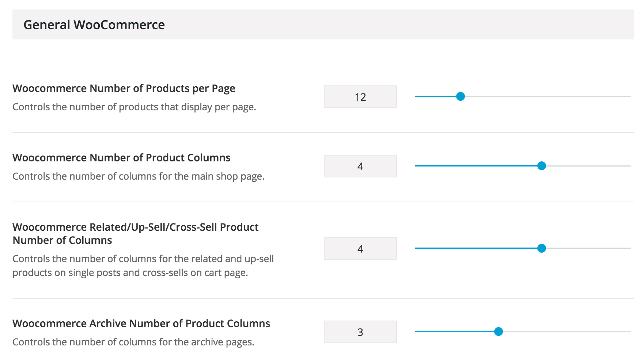Click the 'cross-sells on cart page' description
Image resolution: width=644 pixels, height=360 pixels.
[x=143, y=266]
